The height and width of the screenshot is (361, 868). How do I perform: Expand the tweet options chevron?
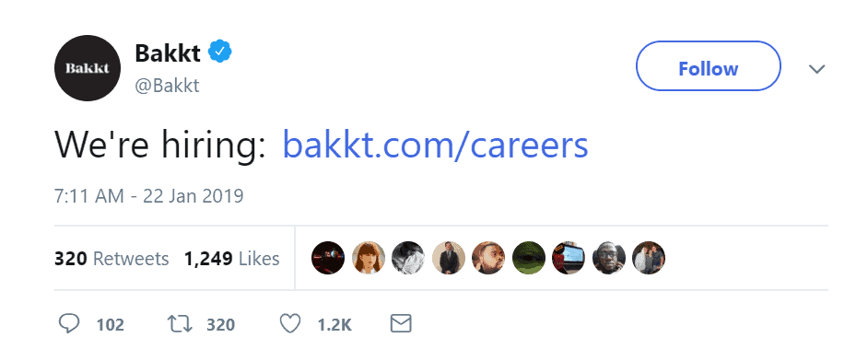(816, 68)
